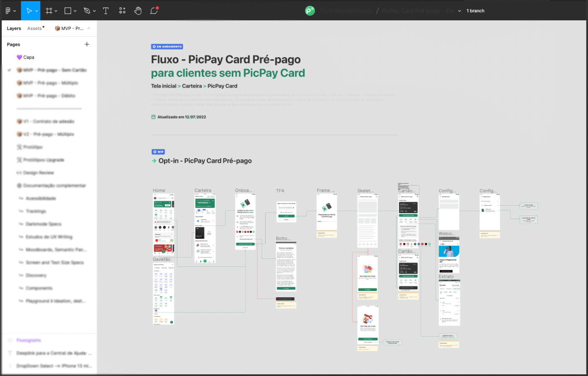This screenshot has height=376, width=588.
Task: Select the Webvi... frame on canvas
Action: pos(449,254)
